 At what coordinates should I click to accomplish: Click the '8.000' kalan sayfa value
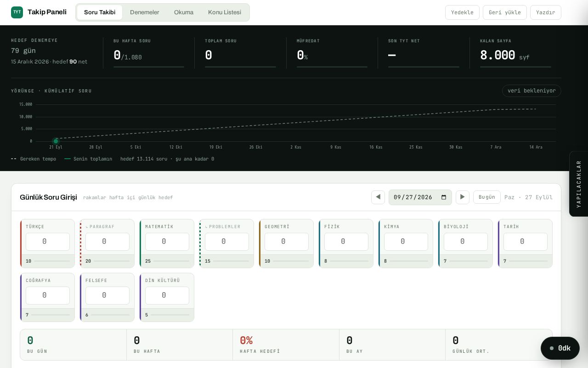498,55
